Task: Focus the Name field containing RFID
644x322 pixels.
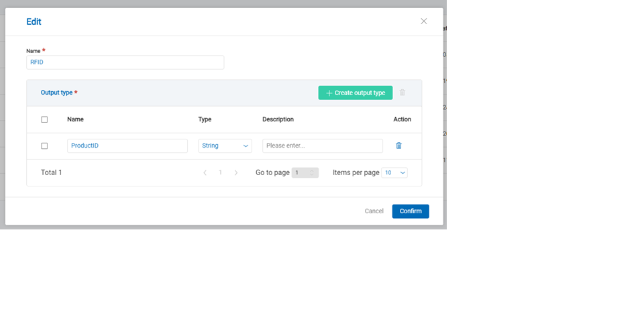Action: [x=125, y=62]
